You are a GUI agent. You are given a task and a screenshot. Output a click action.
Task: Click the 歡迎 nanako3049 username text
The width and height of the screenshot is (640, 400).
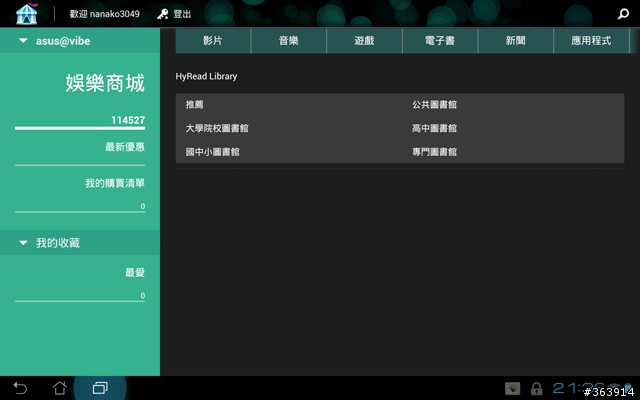point(104,14)
